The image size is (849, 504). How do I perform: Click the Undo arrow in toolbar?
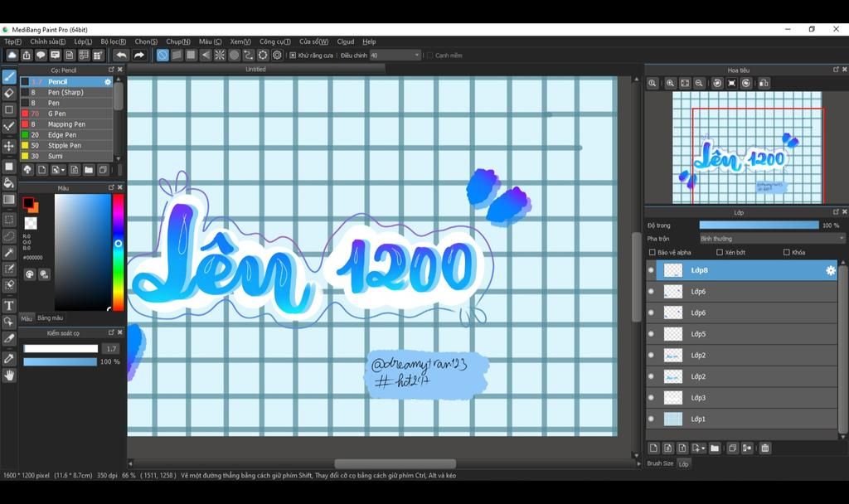pyautogui.click(x=121, y=56)
